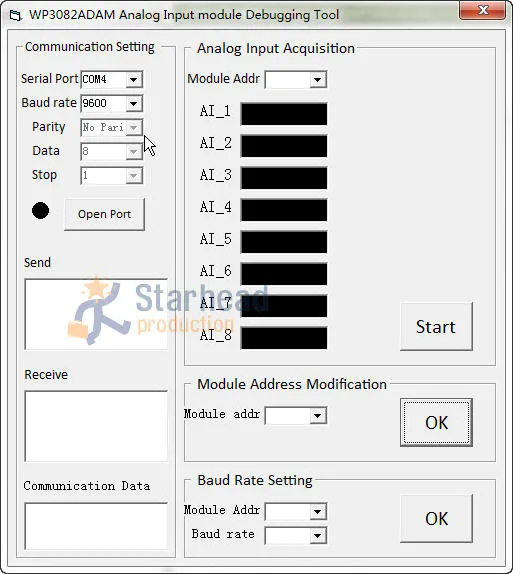Confirm Baud Rate Setting with OK button
The width and height of the screenshot is (513, 574).
click(x=436, y=518)
